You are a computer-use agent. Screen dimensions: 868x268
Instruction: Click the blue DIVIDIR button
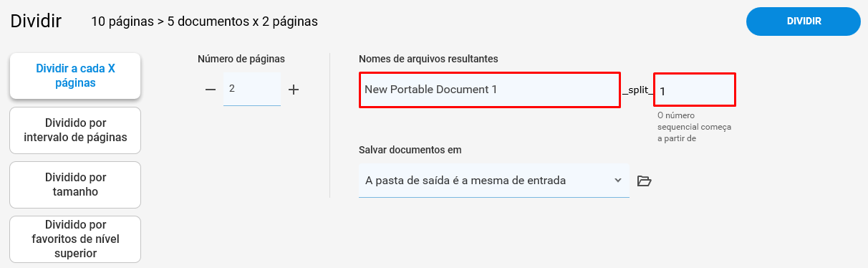click(804, 21)
